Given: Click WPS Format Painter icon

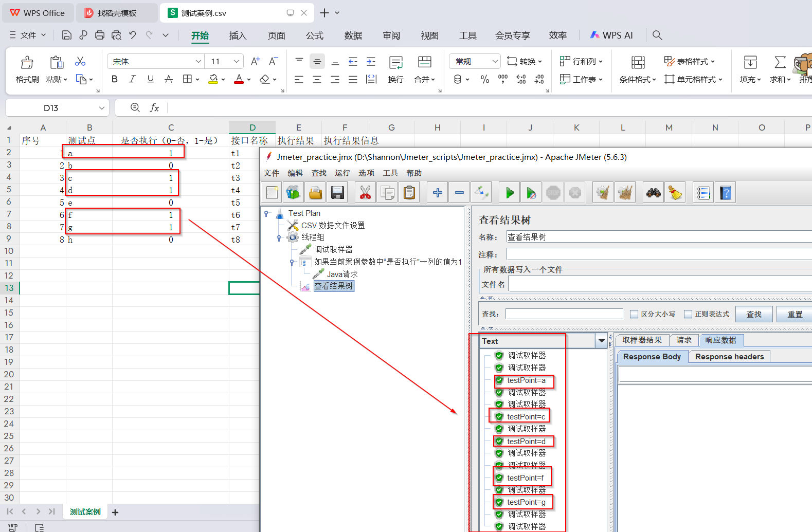Looking at the screenshot, I should (27, 69).
